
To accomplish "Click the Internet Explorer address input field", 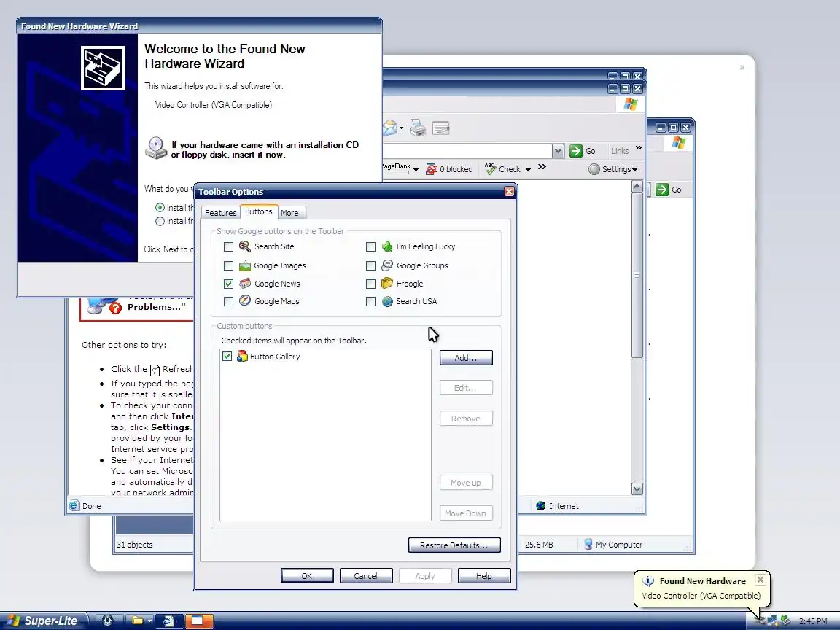I will click(x=467, y=151).
